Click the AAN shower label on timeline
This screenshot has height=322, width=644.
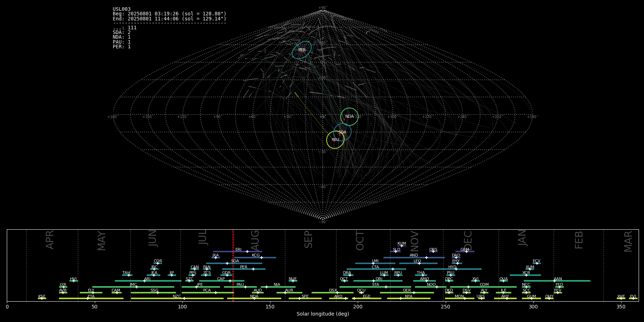point(558,279)
